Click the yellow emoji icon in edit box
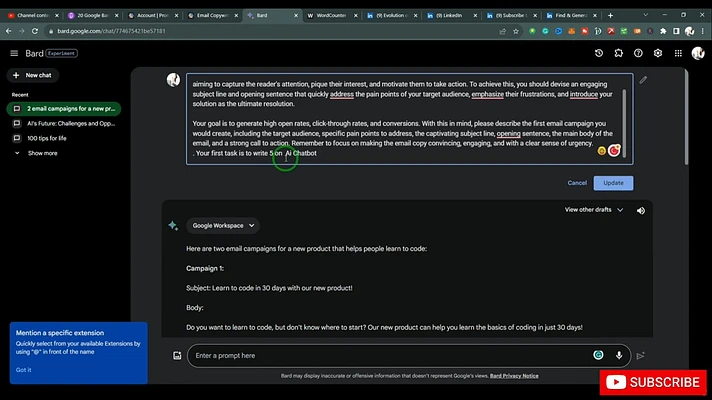The image size is (712, 400). point(601,151)
